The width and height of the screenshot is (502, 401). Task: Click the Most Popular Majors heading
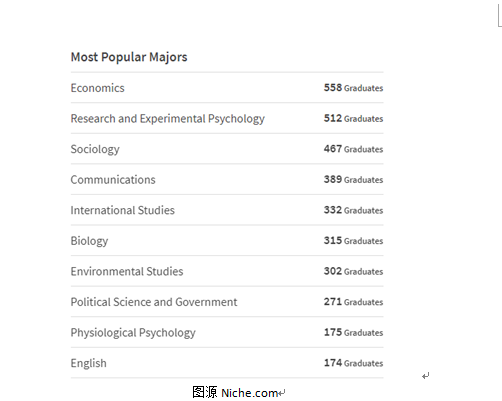click(129, 57)
